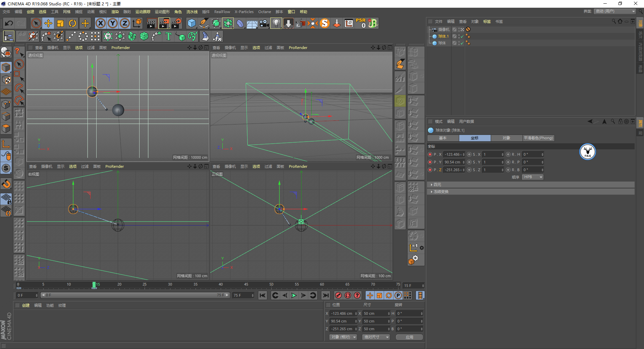Click the Render View clapperboard icon
The image size is (644, 349).
[x=152, y=23]
